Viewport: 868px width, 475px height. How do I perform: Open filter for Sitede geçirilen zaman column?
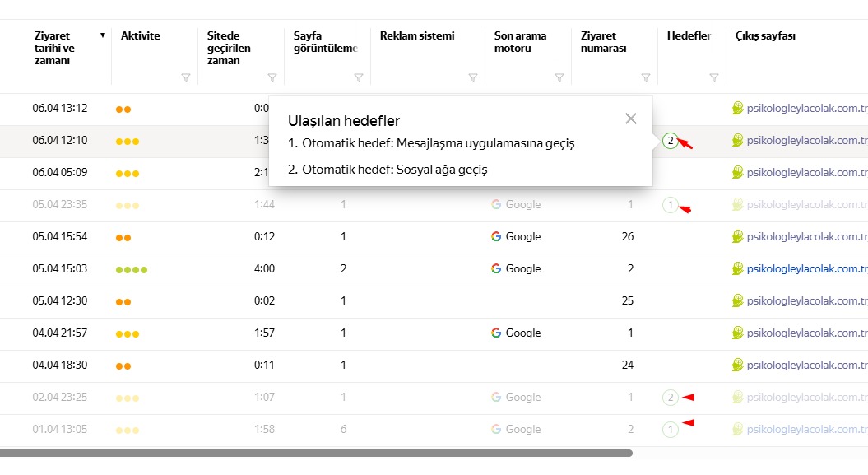(x=272, y=78)
